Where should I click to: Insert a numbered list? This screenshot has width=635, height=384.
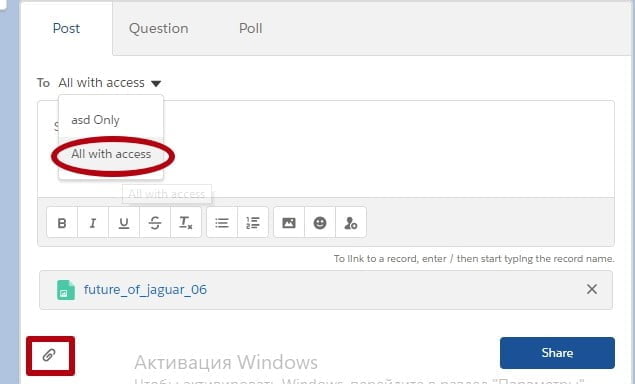pyautogui.click(x=253, y=222)
